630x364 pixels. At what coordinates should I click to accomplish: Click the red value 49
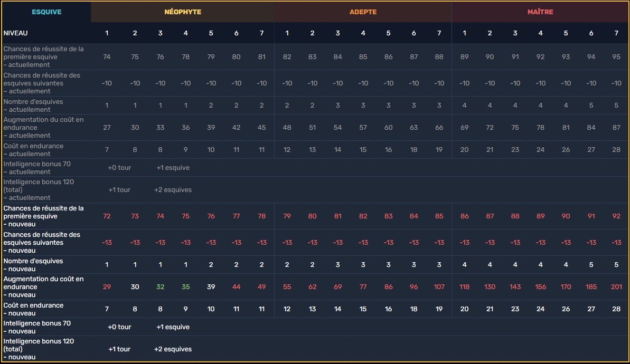[x=261, y=287]
